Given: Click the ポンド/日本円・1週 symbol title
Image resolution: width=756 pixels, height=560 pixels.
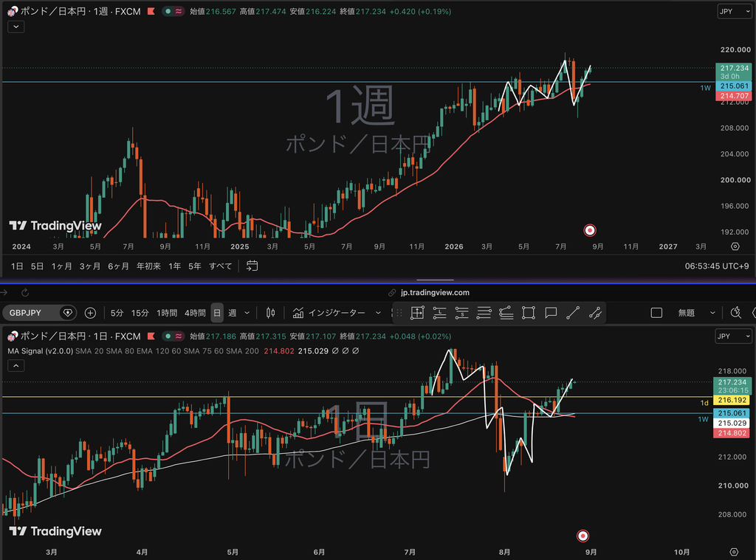Looking at the screenshot, I should click(80, 11).
